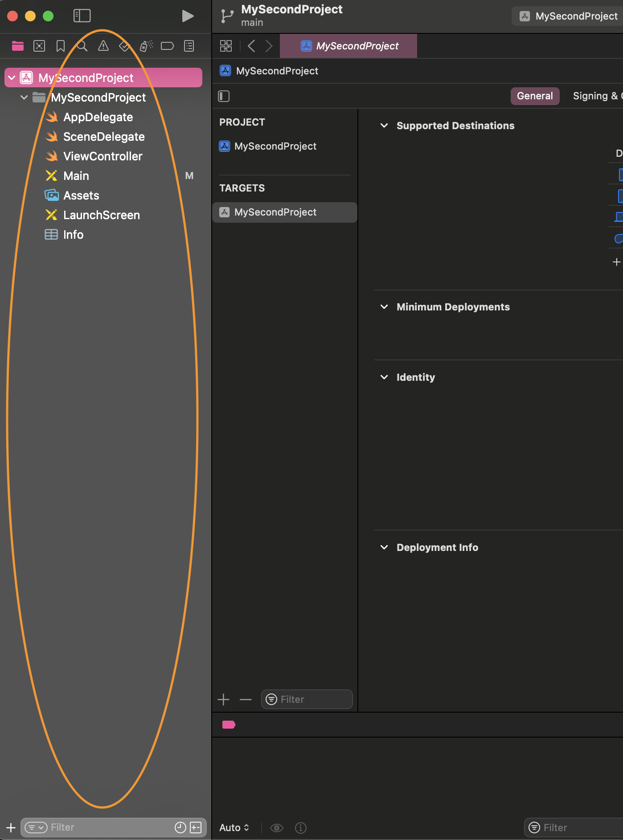This screenshot has height=840, width=623.
Task: Select MySecondProject under PROJECT
Action: tap(275, 146)
